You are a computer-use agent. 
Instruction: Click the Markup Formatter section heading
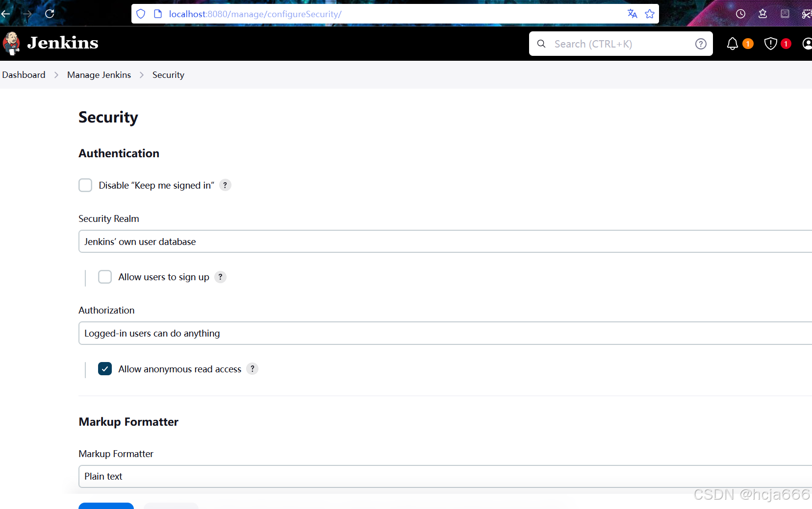128,422
